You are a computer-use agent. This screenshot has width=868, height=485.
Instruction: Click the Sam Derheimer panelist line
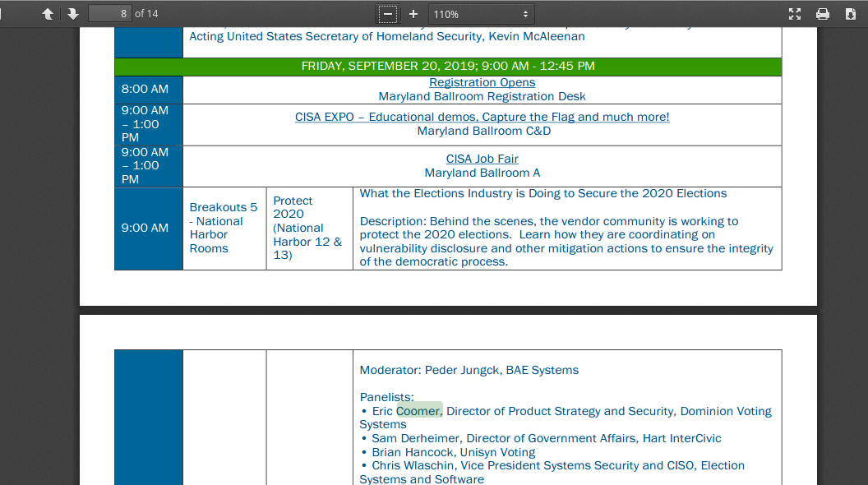click(542, 438)
